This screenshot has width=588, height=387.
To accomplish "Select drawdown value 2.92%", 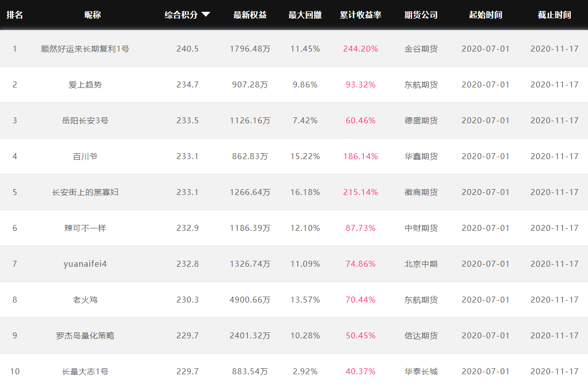I will pyautogui.click(x=305, y=371).
